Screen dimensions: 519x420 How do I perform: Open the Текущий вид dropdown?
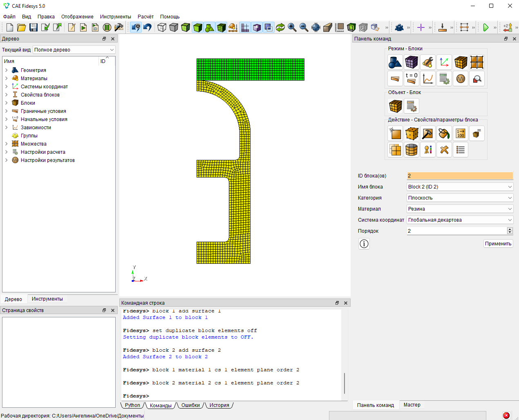pos(74,49)
